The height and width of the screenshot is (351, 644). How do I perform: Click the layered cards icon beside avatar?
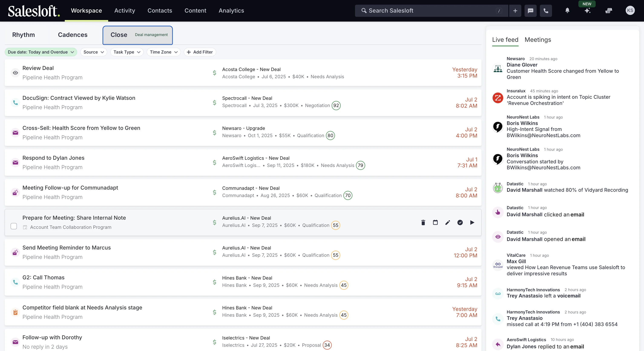pos(609,10)
